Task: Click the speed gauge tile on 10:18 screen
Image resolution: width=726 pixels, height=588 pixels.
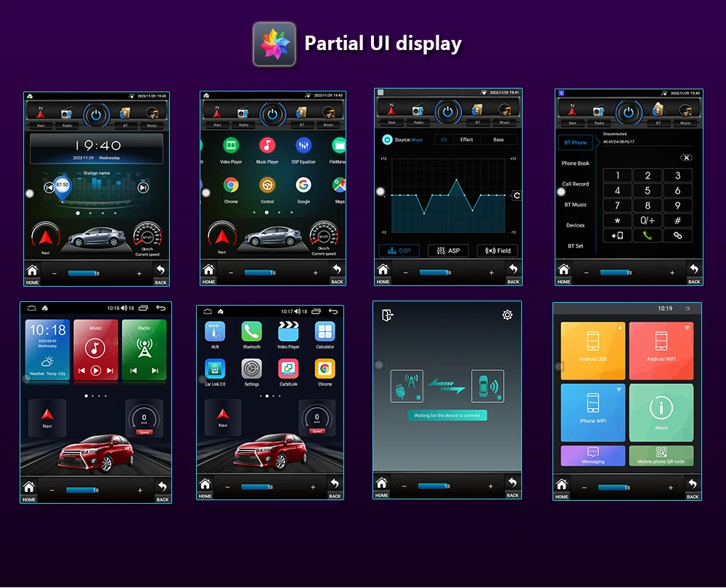Action: pyautogui.click(x=144, y=419)
